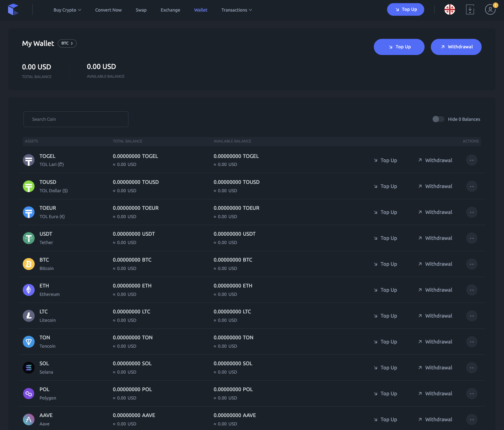This screenshot has width=504, height=430.
Task: Click the Solana coin icon
Action: 29,368
